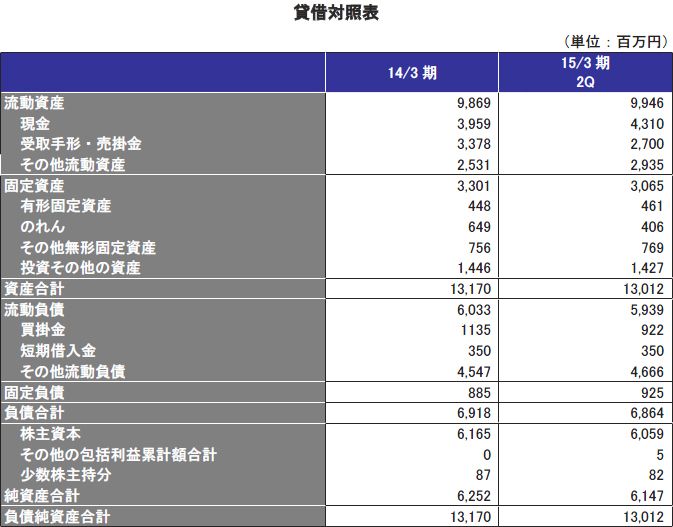Click the (単位：百万円) unit note

615,41
